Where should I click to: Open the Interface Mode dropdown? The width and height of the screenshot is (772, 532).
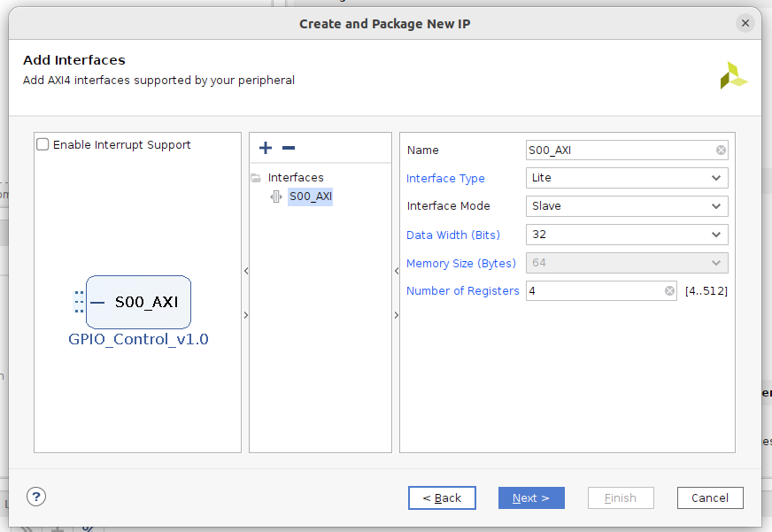pyautogui.click(x=627, y=206)
